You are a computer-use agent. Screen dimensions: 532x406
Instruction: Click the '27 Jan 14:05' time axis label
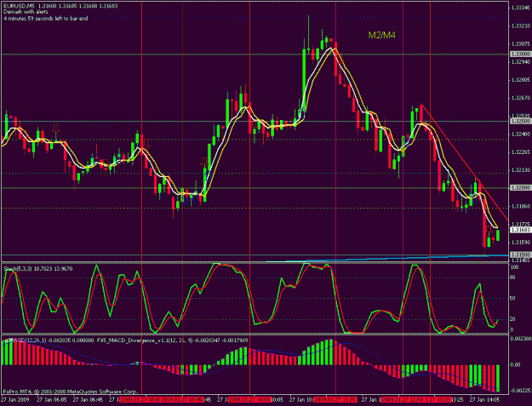(x=484, y=400)
